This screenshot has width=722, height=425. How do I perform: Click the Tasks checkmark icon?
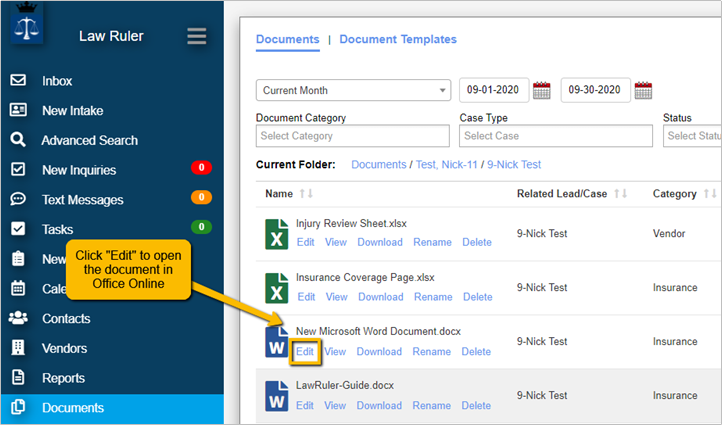[x=18, y=229]
